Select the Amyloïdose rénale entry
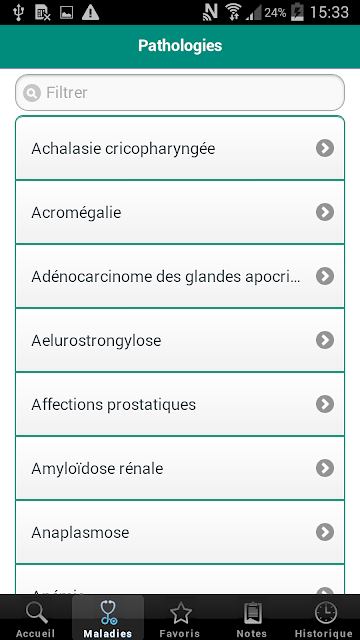 pos(180,468)
